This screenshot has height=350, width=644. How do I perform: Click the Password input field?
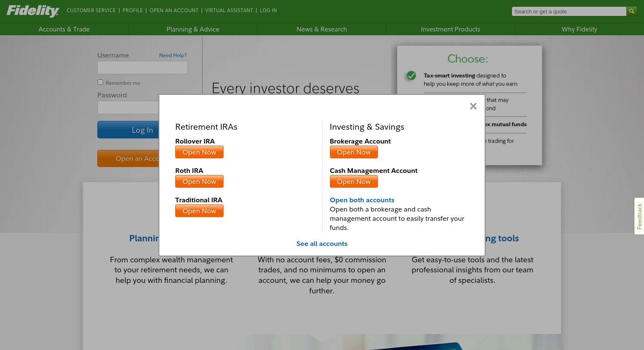pos(128,107)
